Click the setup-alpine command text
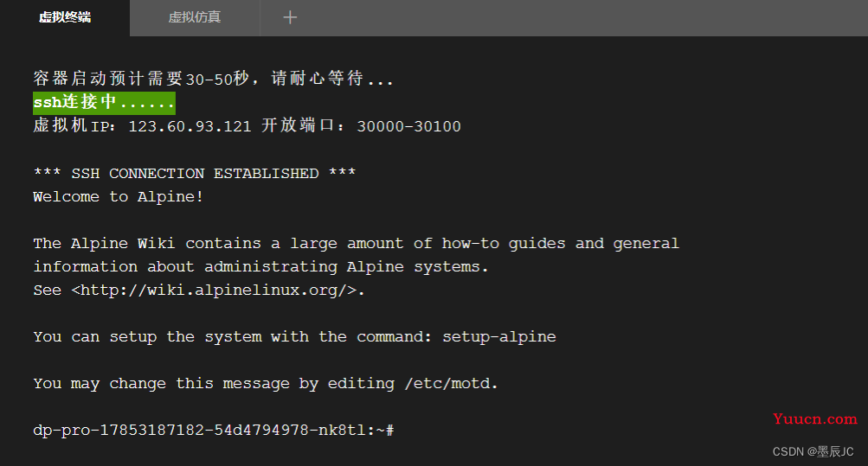This screenshot has width=868, height=466. (x=499, y=336)
